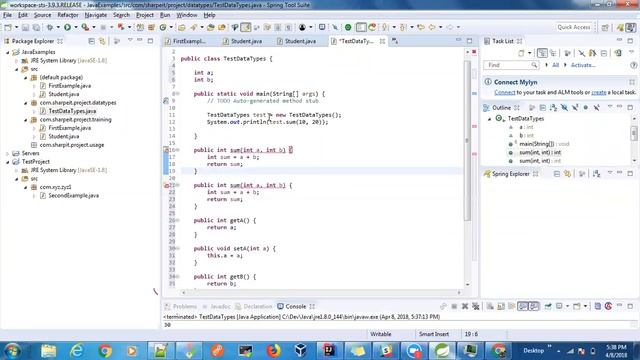Click the Debug bug icon in toolbar

(50, 27)
